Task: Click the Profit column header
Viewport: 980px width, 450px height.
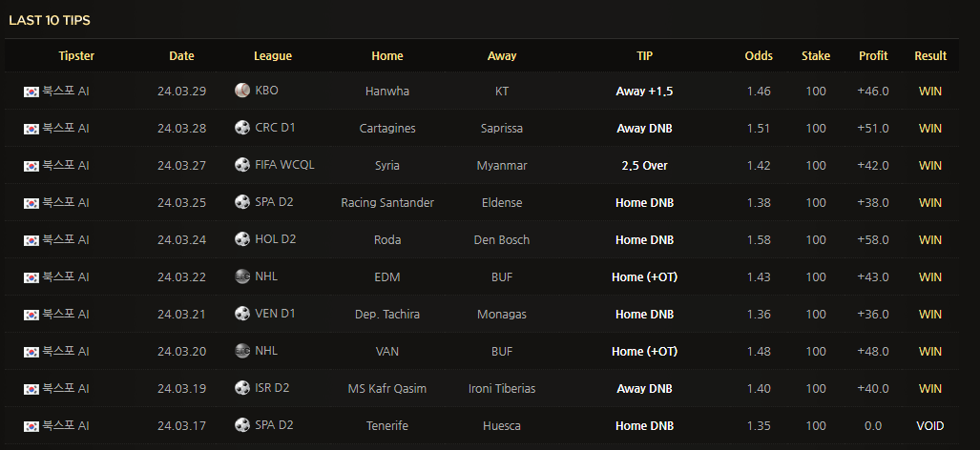Action: 873,56
